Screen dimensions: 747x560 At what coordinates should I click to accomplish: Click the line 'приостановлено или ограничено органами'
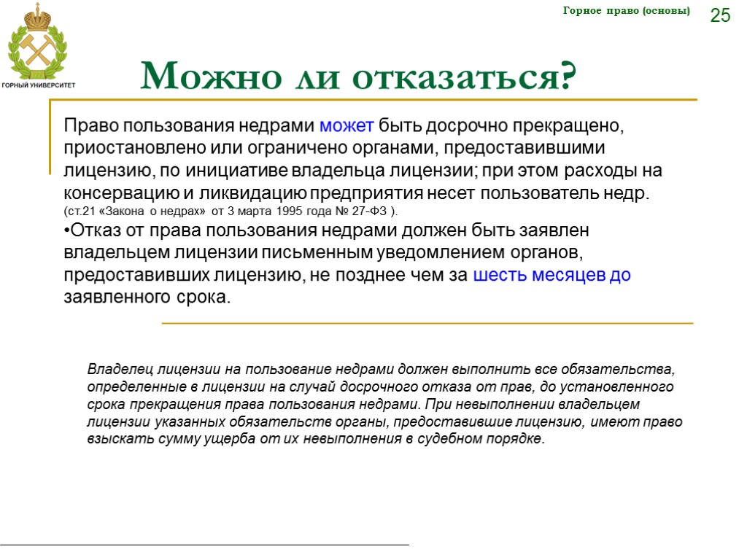[x=334, y=148]
